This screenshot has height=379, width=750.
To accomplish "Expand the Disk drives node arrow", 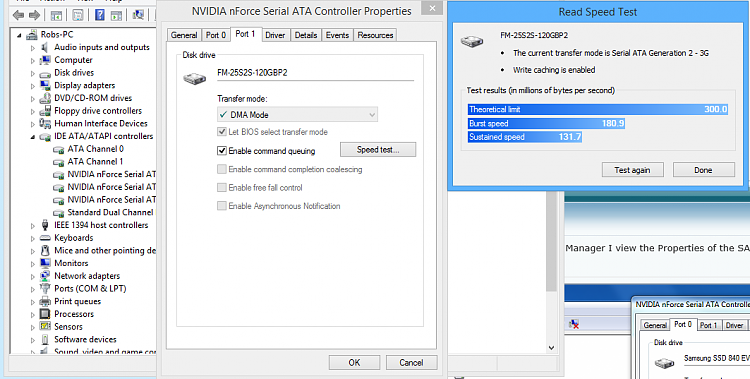I will (33, 73).
